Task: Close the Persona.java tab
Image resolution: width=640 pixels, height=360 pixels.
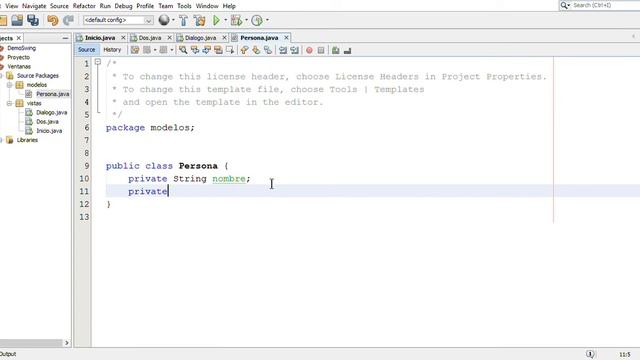Action: 287,38
